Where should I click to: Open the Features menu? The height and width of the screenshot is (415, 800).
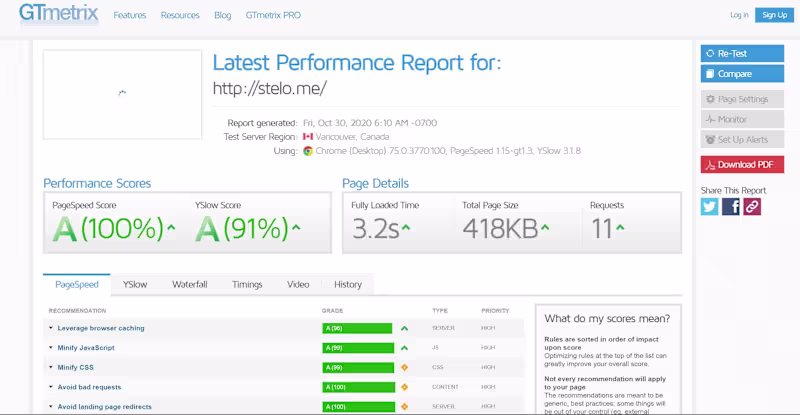tap(130, 15)
